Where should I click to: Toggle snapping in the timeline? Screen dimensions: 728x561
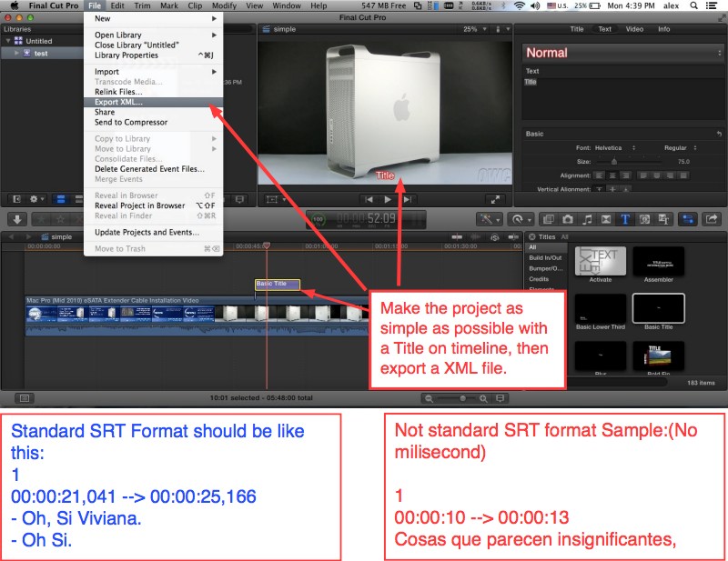(513, 237)
